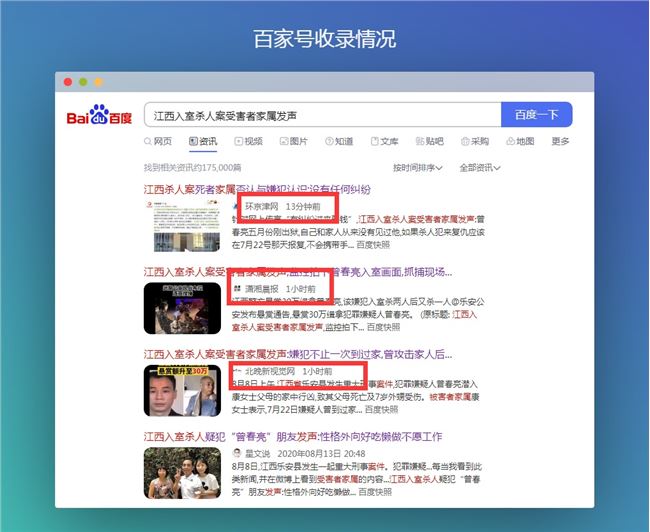The height and width of the screenshot is (532, 650).
Task: Click 百度快照 link of first result
Action: click(373, 245)
